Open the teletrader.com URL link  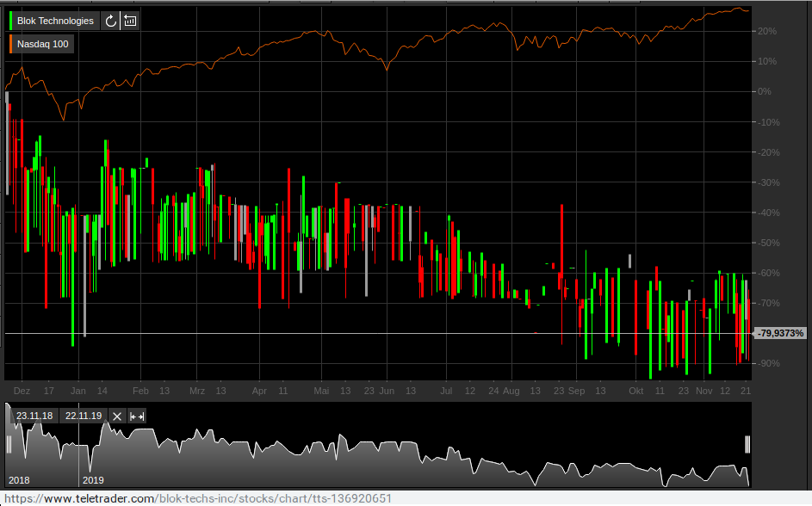tap(198, 499)
